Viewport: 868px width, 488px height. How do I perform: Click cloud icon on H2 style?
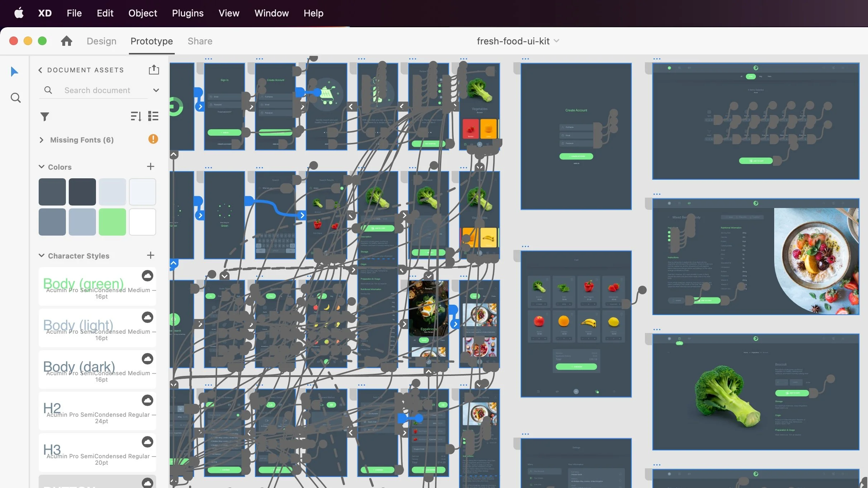148,400
